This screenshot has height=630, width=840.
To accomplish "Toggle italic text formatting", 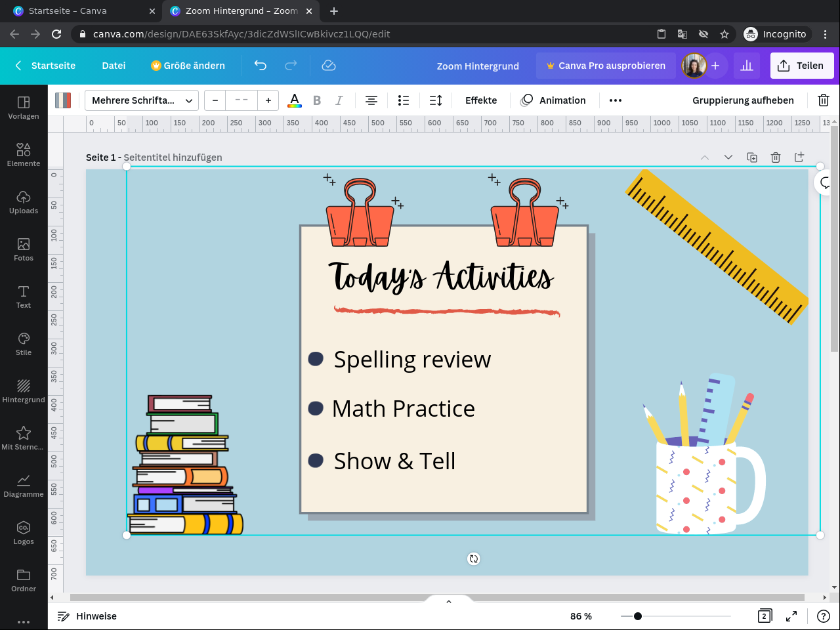I will 339,100.
